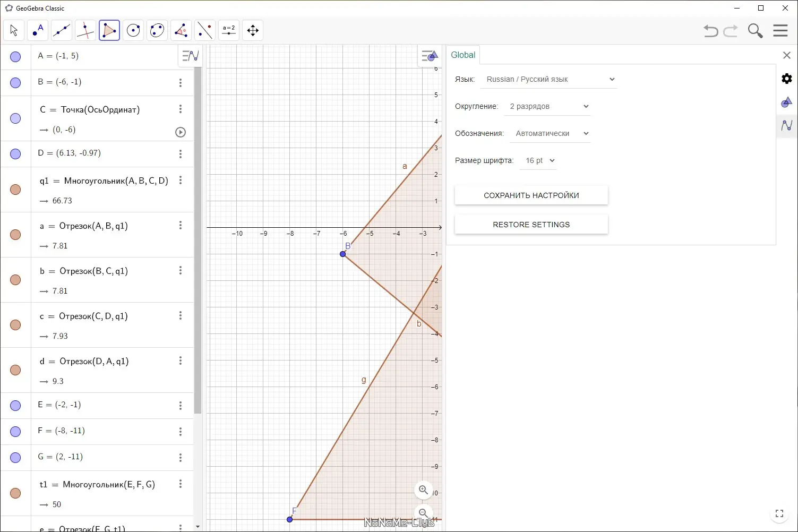Open global settings gear in side panel
Image resolution: width=798 pixels, height=532 pixels.
[x=787, y=79]
